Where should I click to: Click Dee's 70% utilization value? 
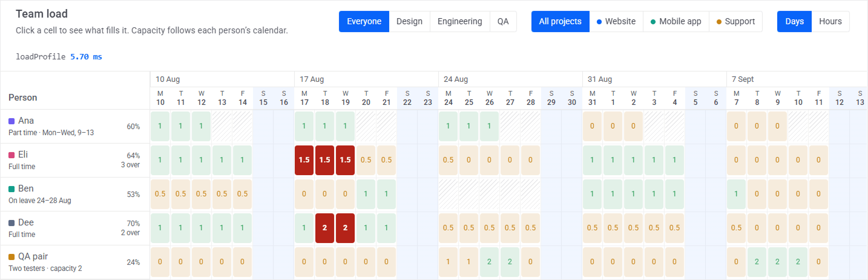click(x=133, y=224)
